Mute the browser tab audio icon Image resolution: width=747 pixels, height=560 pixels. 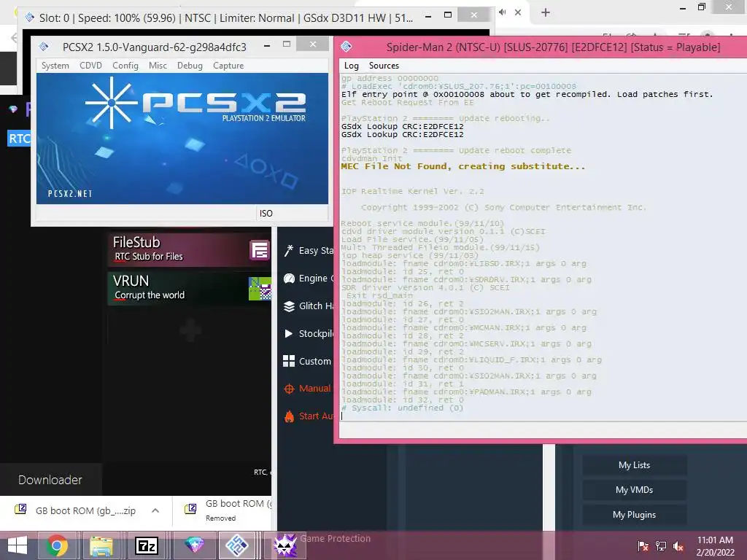[x=502, y=12]
